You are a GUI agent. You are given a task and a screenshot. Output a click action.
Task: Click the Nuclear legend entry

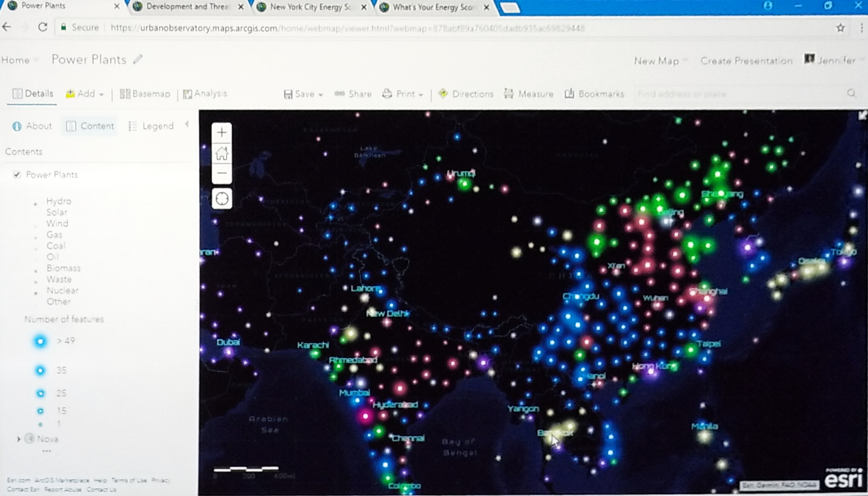pyautogui.click(x=62, y=291)
